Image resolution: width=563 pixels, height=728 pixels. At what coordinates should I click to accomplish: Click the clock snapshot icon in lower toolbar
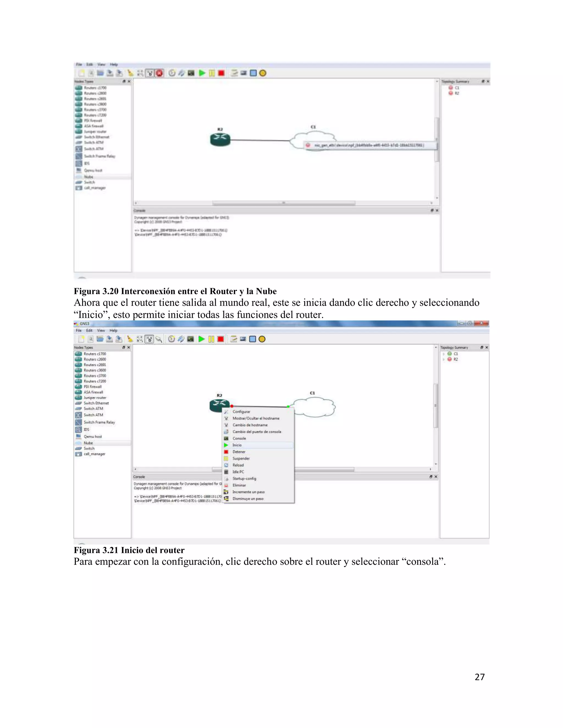[x=172, y=339]
